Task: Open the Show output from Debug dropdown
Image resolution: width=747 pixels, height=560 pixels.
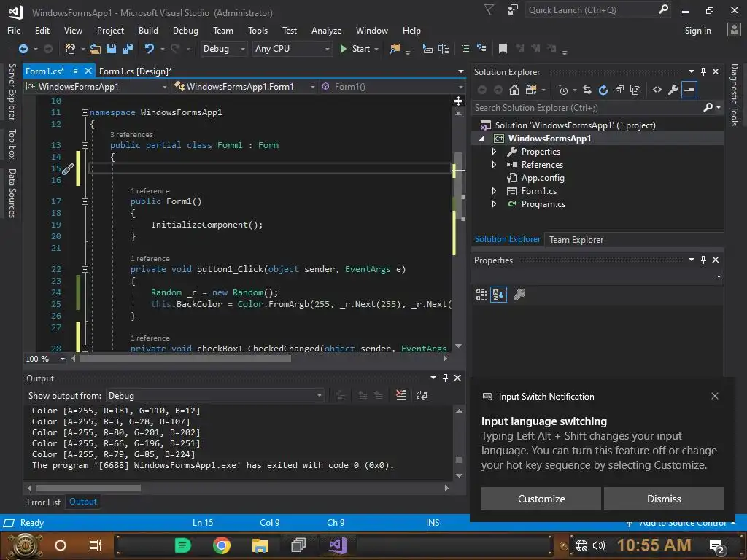Action: point(215,396)
